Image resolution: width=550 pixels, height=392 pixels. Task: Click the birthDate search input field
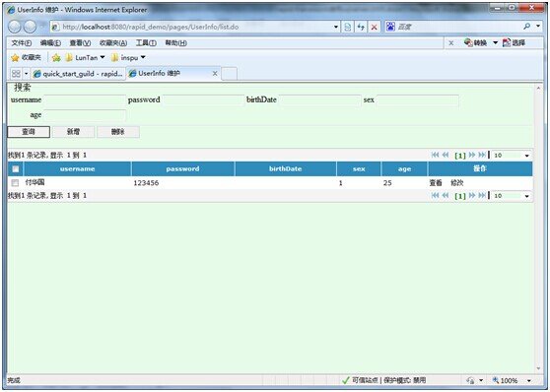pyautogui.click(x=320, y=100)
